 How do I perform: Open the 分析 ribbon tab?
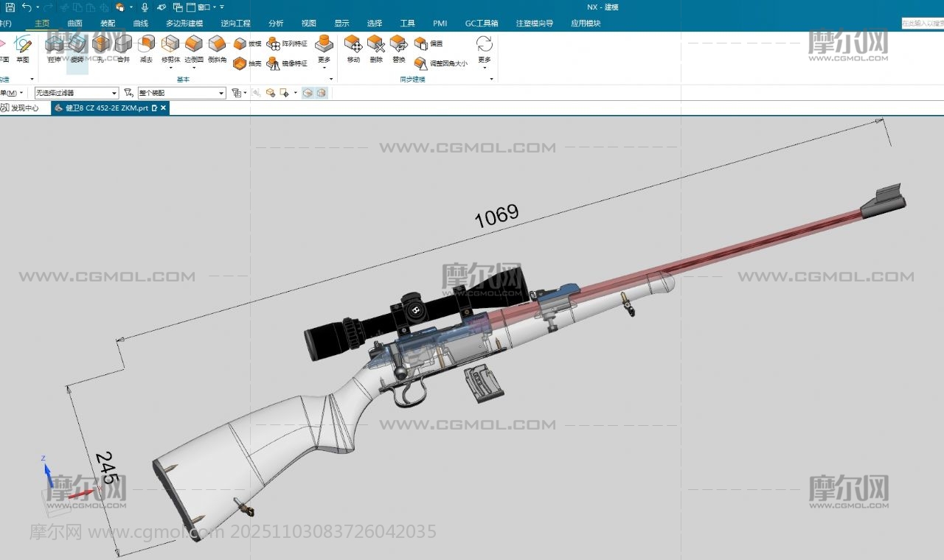[276, 23]
